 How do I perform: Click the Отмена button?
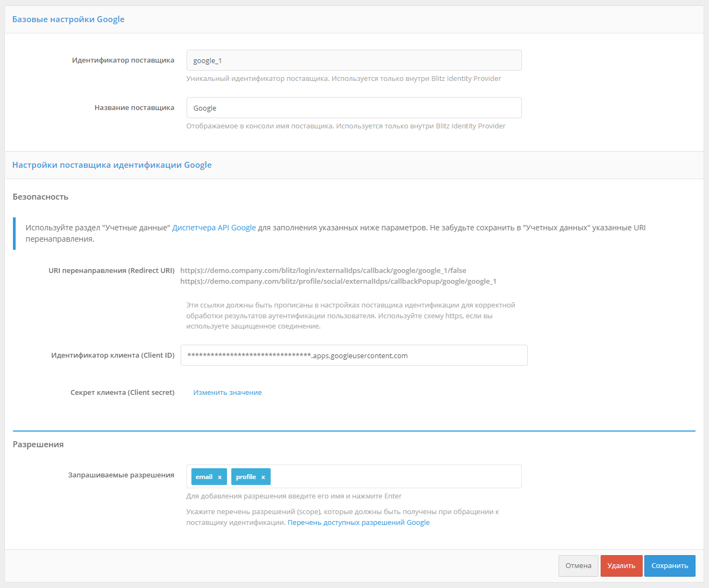pos(579,566)
